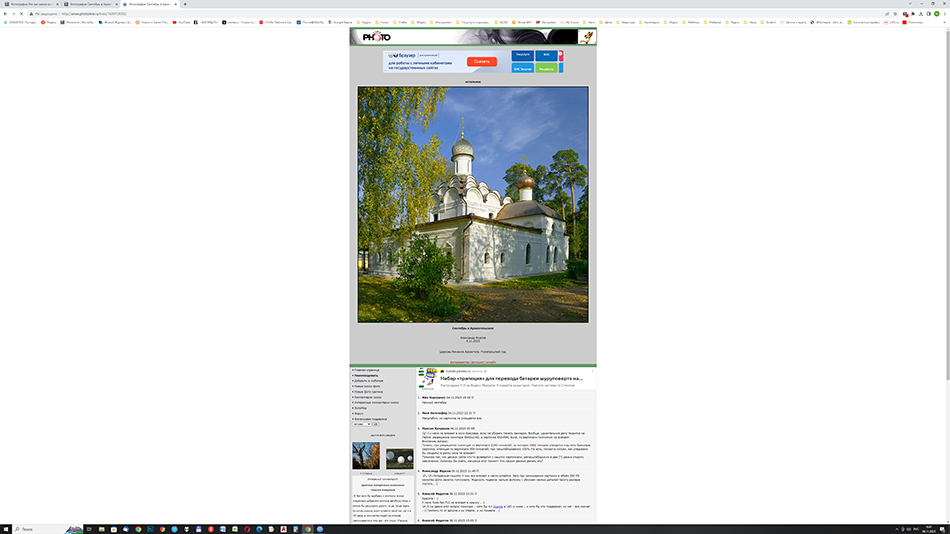Stop loading the page
This screenshot has height=534, width=950.
click(21, 13)
